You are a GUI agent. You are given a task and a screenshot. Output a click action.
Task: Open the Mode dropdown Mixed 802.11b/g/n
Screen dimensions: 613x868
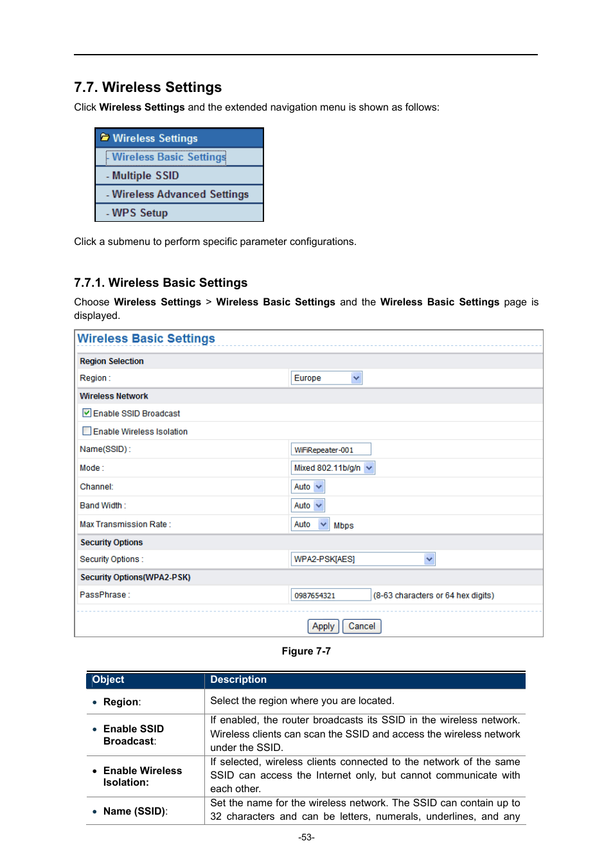point(333,468)
